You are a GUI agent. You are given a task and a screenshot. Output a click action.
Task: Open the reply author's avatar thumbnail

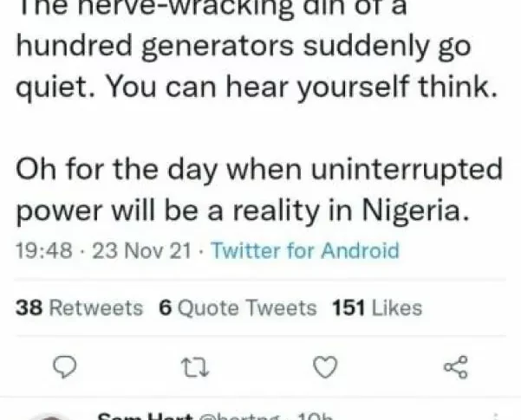tap(52, 417)
